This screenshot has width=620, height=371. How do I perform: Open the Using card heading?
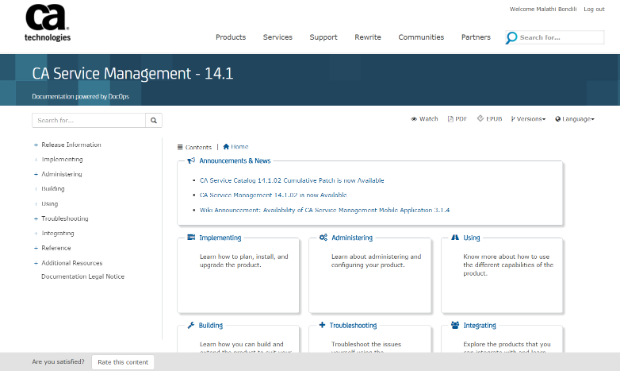pos(472,237)
